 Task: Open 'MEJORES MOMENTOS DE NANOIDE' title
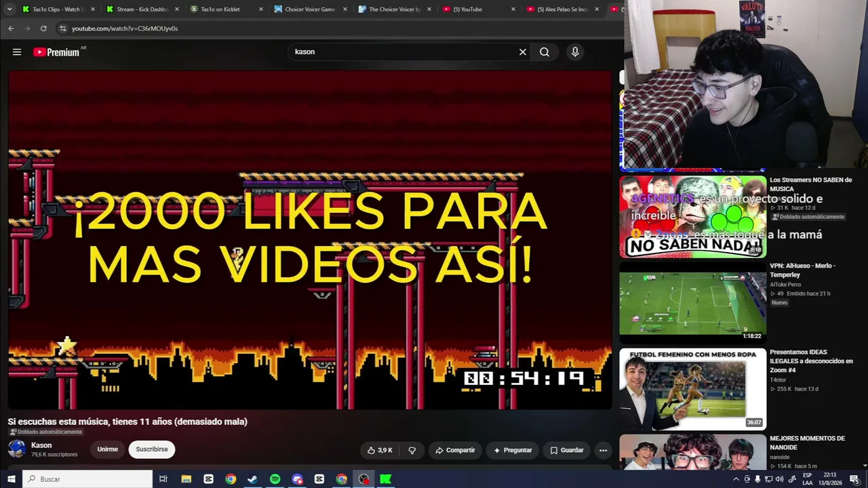click(807, 443)
